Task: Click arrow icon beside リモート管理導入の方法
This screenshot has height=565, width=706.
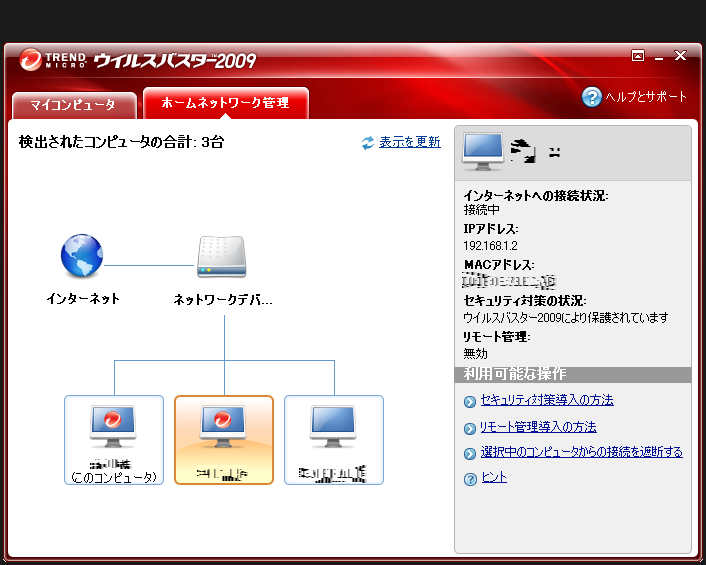Action: point(470,428)
